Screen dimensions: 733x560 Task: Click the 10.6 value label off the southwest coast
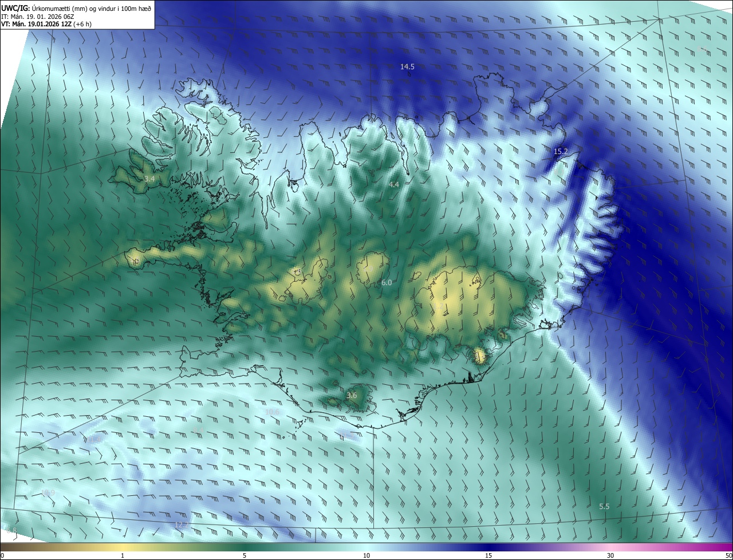[x=273, y=412]
